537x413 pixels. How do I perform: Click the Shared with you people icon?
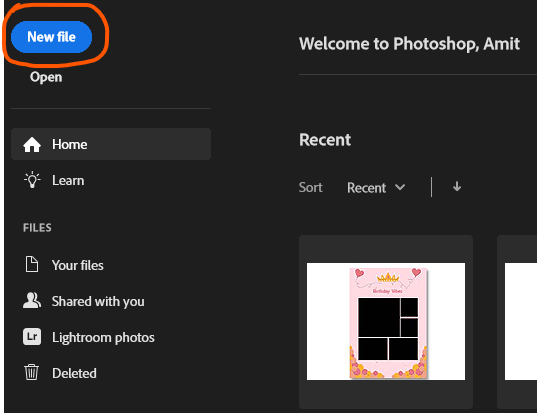click(x=32, y=301)
